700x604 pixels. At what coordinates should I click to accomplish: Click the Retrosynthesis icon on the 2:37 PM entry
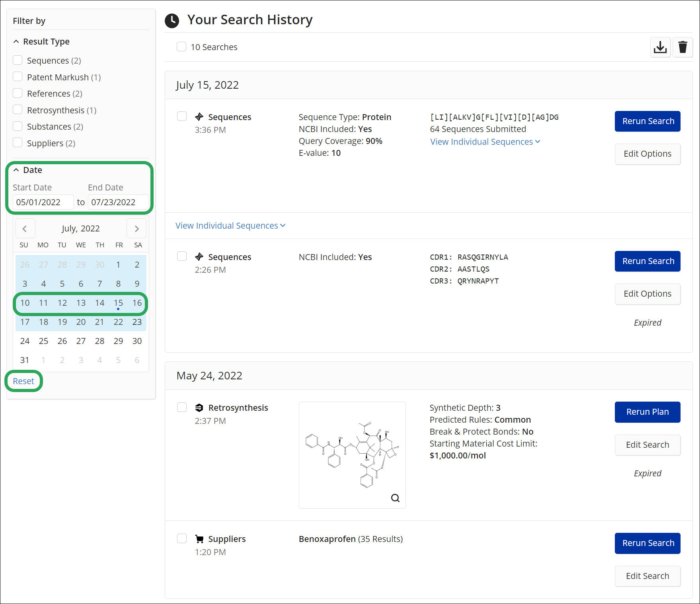199,408
